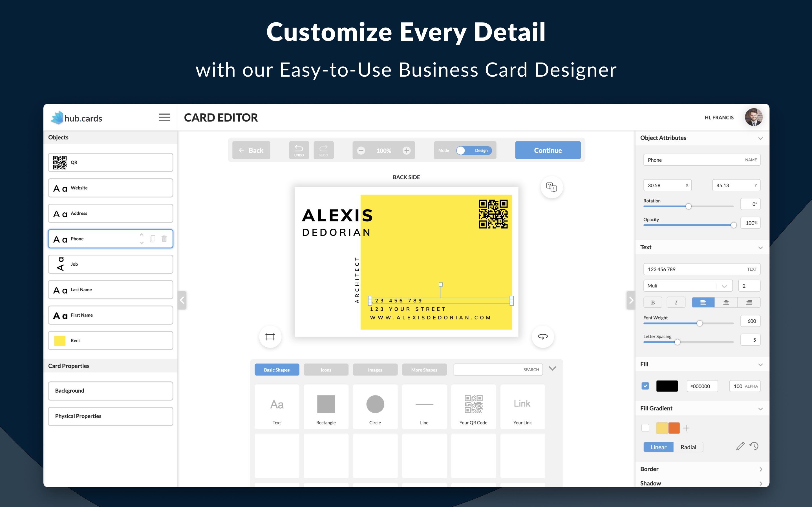Screen dimensions: 812x507
Task: Delete the Phone object with trash icon
Action: (x=164, y=239)
